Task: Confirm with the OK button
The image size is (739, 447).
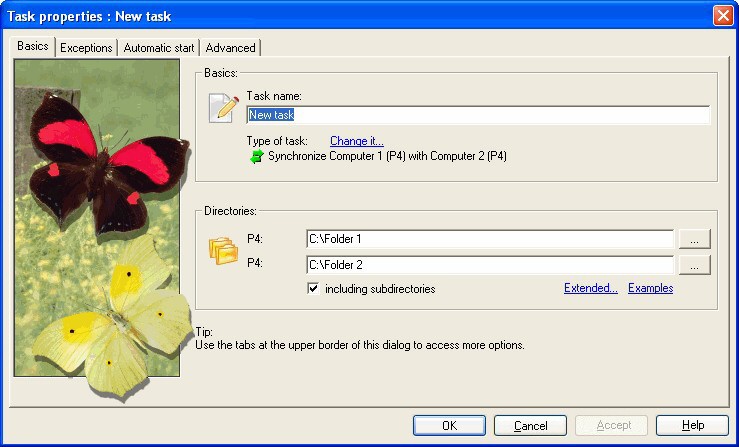Action: tap(449, 426)
